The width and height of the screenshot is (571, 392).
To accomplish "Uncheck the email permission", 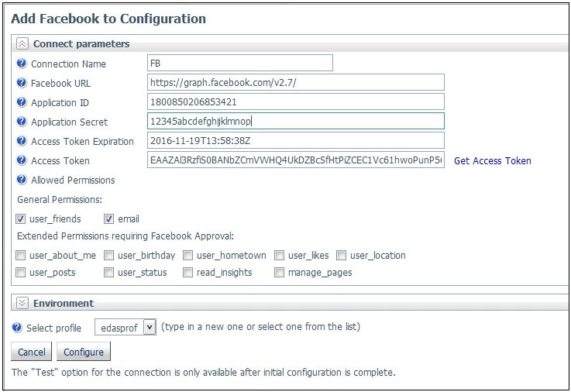I will pyautogui.click(x=108, y=218).
